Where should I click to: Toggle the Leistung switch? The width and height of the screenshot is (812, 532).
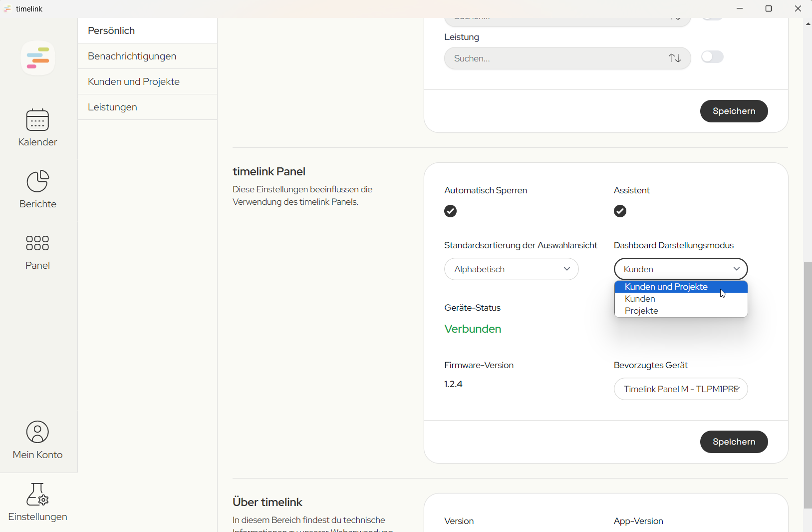(x=712, y=57)
